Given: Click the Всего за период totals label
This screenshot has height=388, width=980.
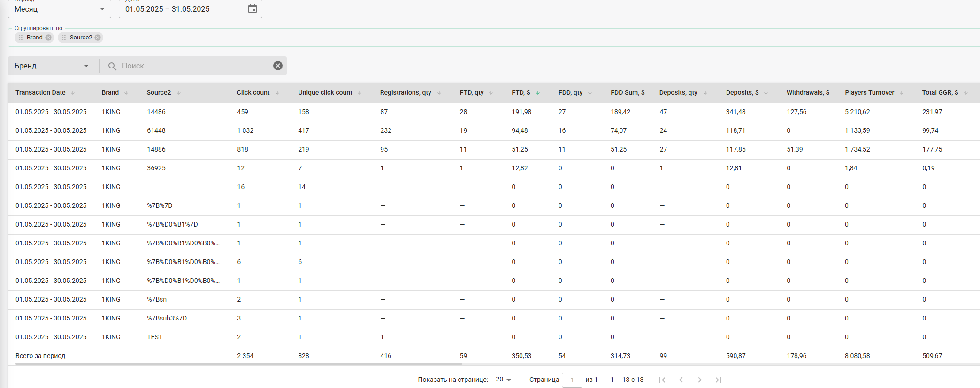Looking at the screenshot, I should [40, 356].
